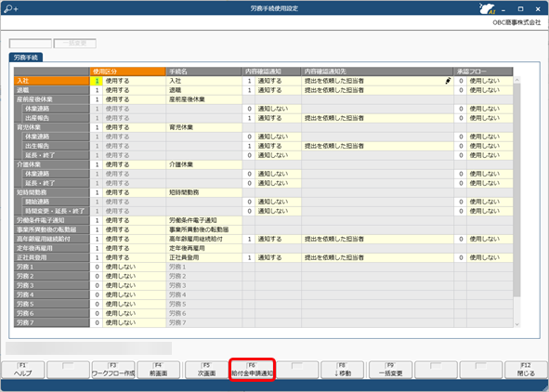This screenshot has height=392, width=549.
Task: Select the 労務手続 tab
Action: pyautogui.click(x=26, y=58)
